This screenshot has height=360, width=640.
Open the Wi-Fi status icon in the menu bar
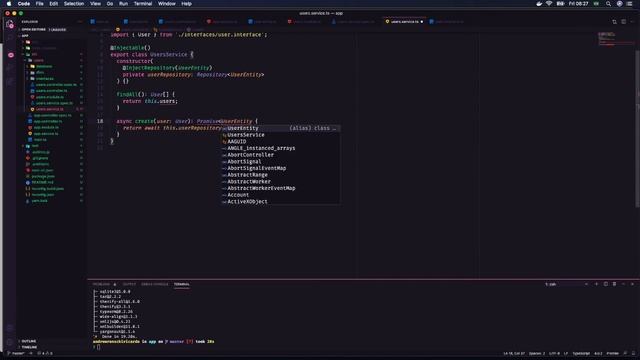point(549,4)
